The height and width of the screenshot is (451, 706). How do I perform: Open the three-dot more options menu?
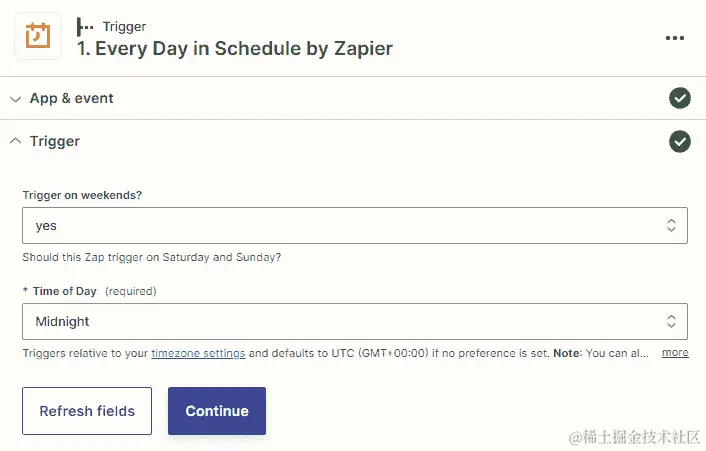point(674,37)
